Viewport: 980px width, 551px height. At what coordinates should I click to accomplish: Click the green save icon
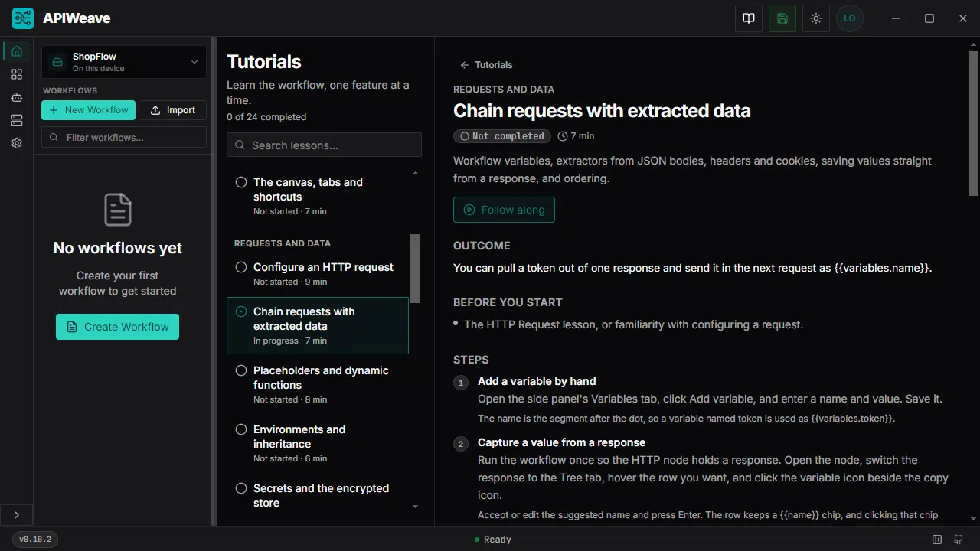click(782, 18)
